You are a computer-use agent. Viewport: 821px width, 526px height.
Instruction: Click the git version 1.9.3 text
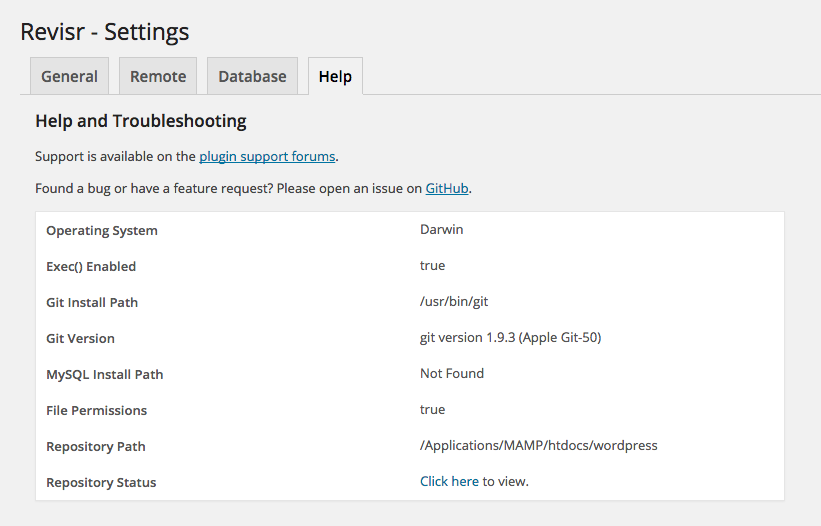[x=510, y=337]
